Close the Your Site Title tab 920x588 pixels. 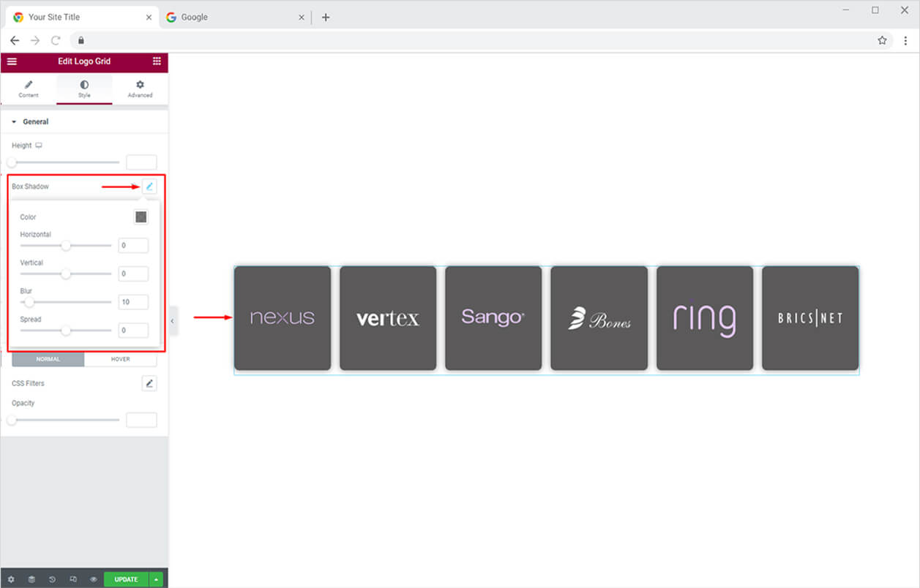tap(149, 17)
